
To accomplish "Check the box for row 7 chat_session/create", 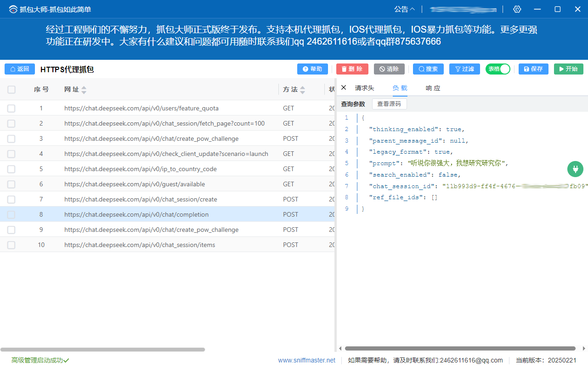I will pyautogui.click(x=11, y=200).
